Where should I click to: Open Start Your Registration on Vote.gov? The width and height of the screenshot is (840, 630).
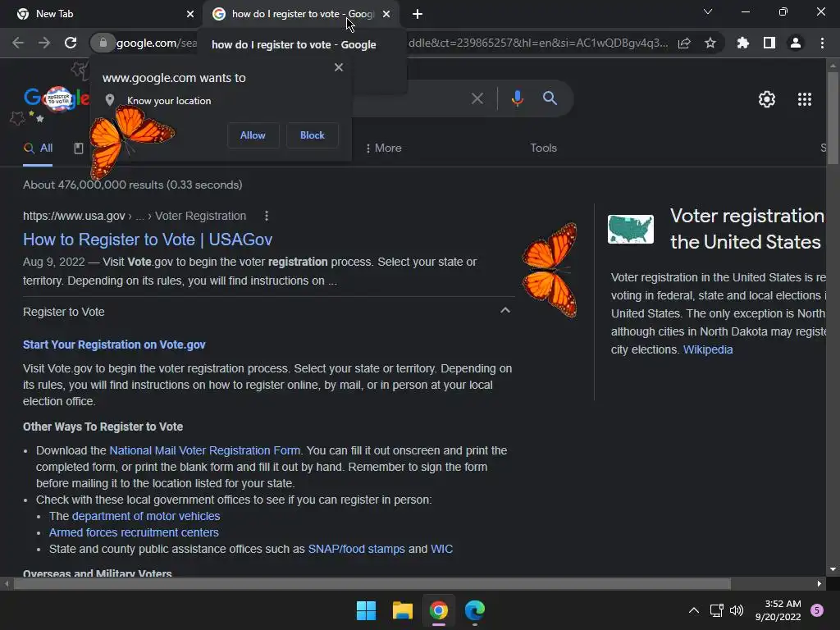point(114,345)
